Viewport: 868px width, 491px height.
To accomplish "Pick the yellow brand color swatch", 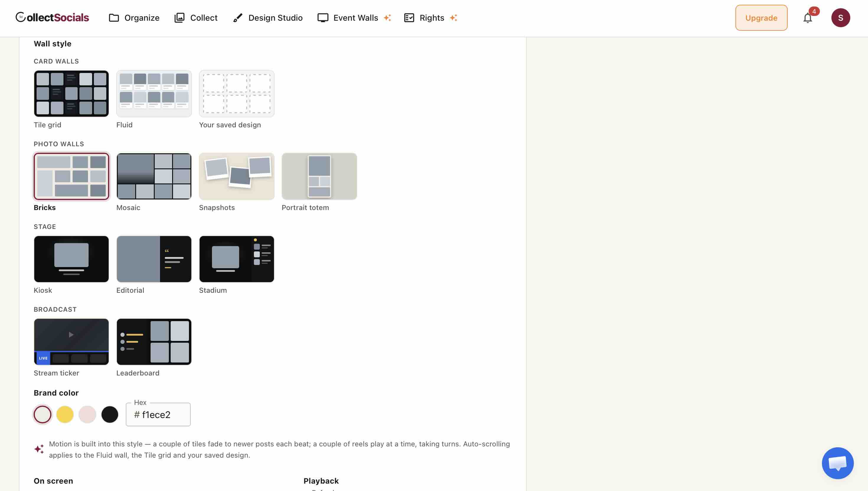I will (x=65, y=414).
